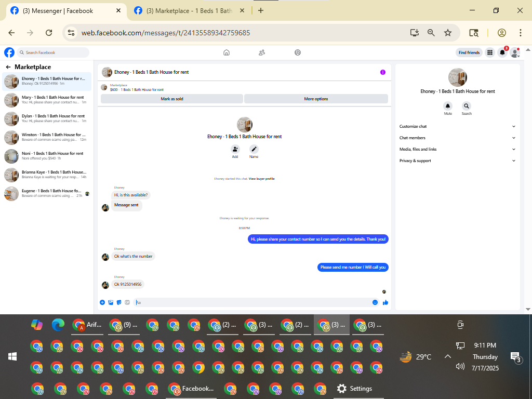Click Search magnifier icon in side panel
Image resolution: width=532 pixels, height=399 pixels.
coord(467,106)
